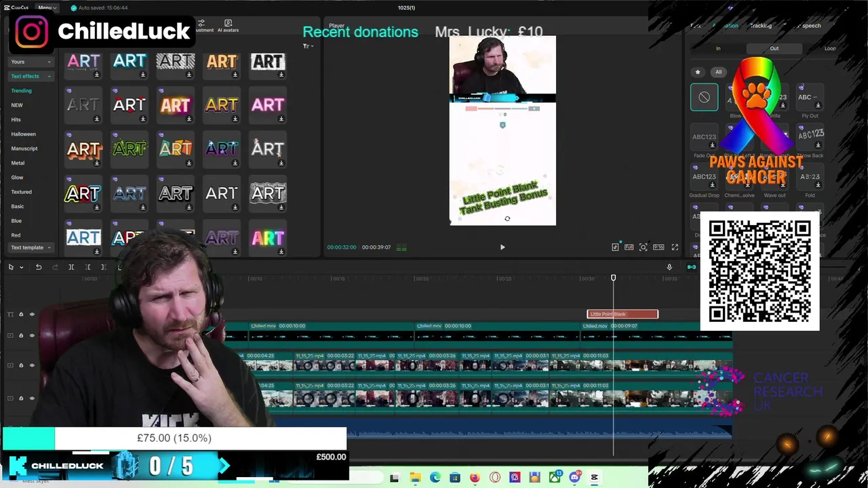868x488 pixels.
Task: Open Firefox from the taskbar
Action: click(475, 478)
